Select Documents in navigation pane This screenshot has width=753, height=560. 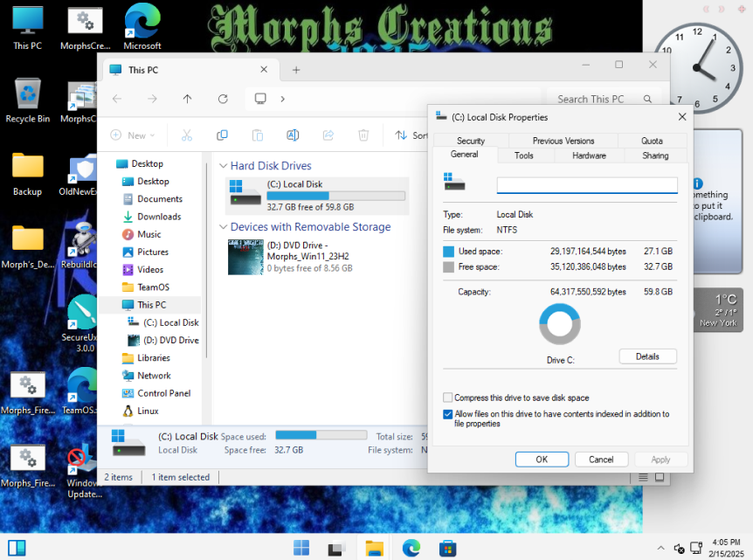coord(160,199)
